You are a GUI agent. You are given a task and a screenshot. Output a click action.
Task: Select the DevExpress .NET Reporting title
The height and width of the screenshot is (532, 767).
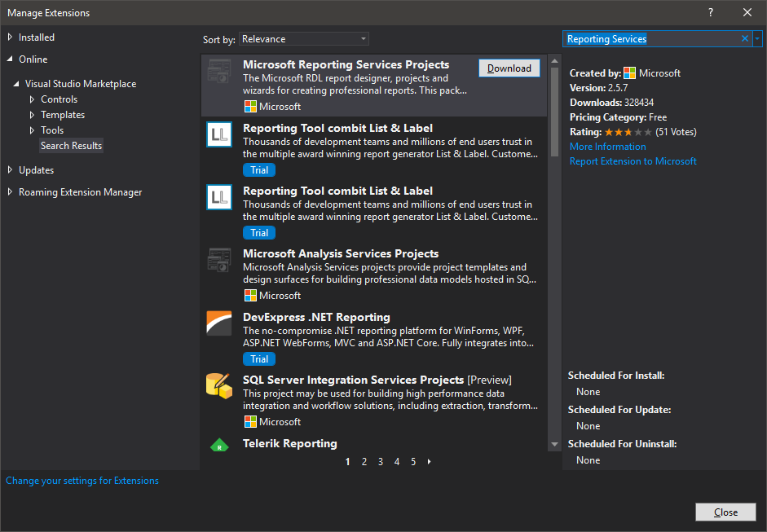pos(316,318)
